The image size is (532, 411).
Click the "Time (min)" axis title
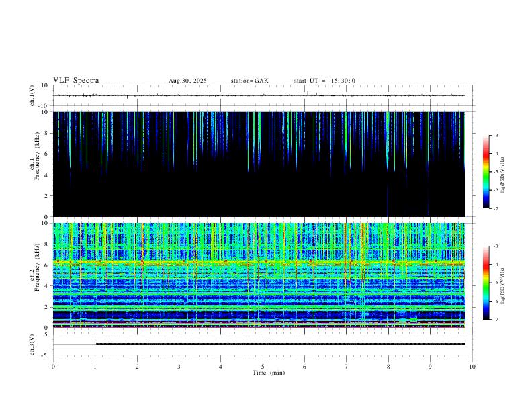pos(269,373)
